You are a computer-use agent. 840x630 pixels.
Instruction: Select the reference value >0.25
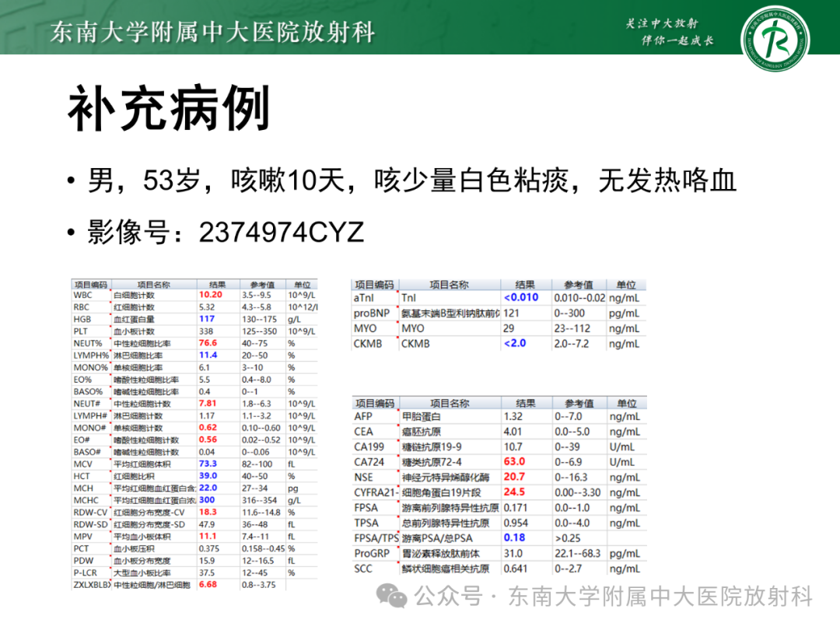coord(568,538)
